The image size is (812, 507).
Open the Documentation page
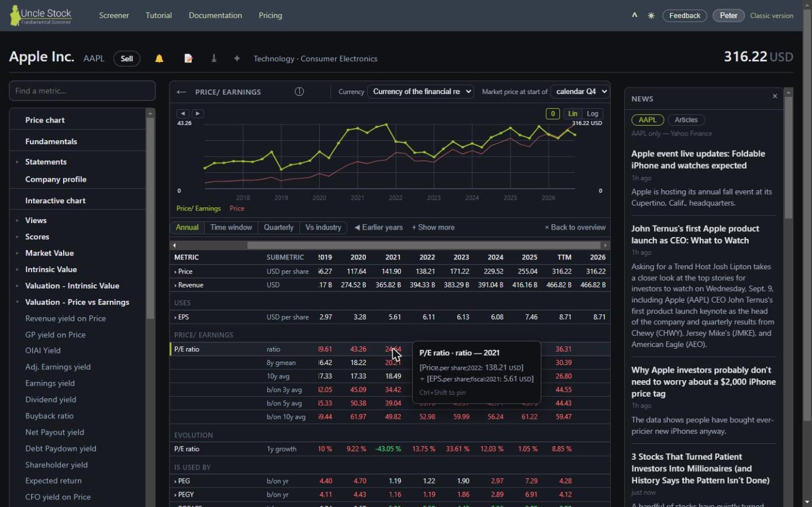215,15
